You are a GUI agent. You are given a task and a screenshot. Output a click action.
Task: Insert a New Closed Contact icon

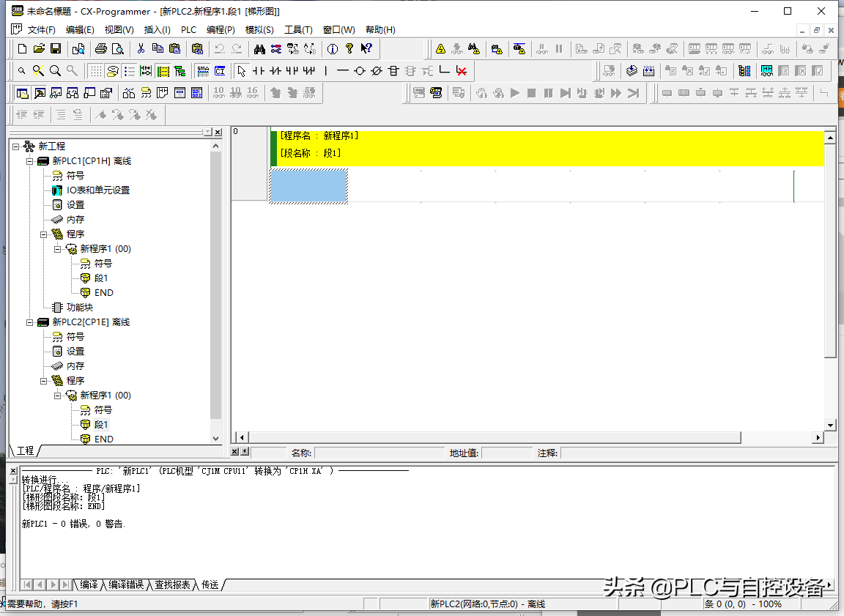pyautogui.click(x=275, y=71)
